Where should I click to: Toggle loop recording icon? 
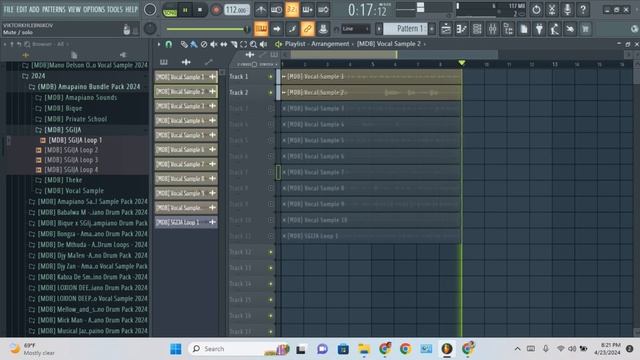323,10
